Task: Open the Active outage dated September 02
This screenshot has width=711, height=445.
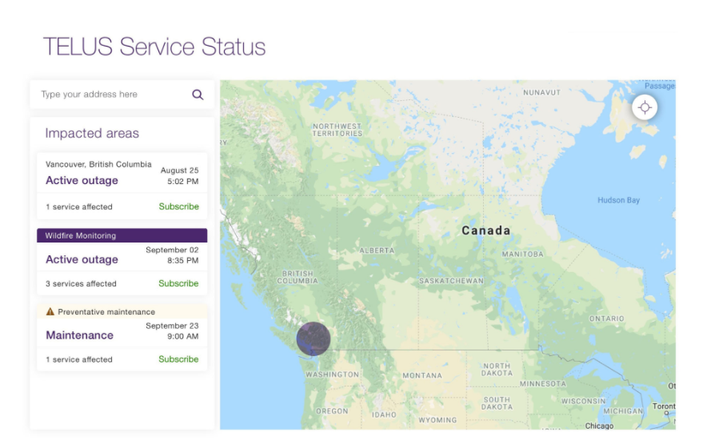Action: [82, 260]
